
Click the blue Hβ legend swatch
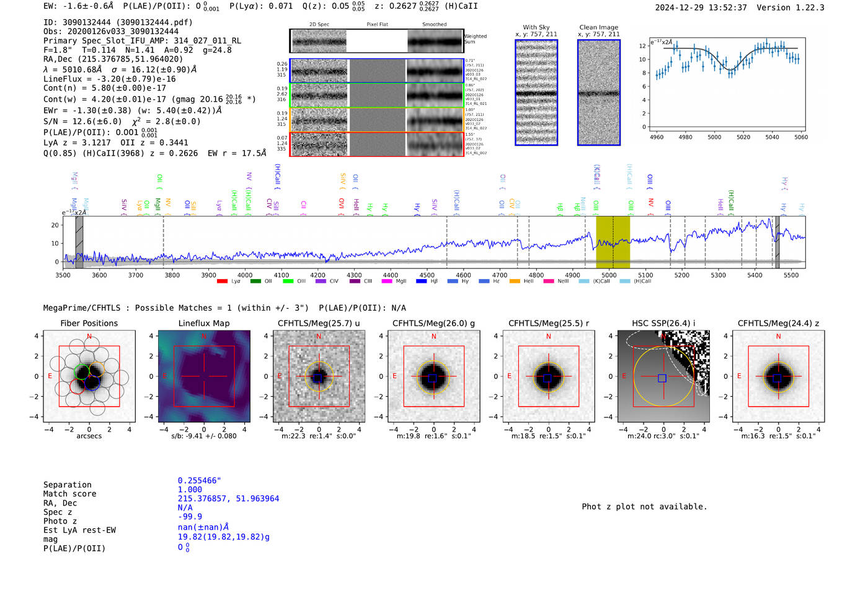click(421, 282)
